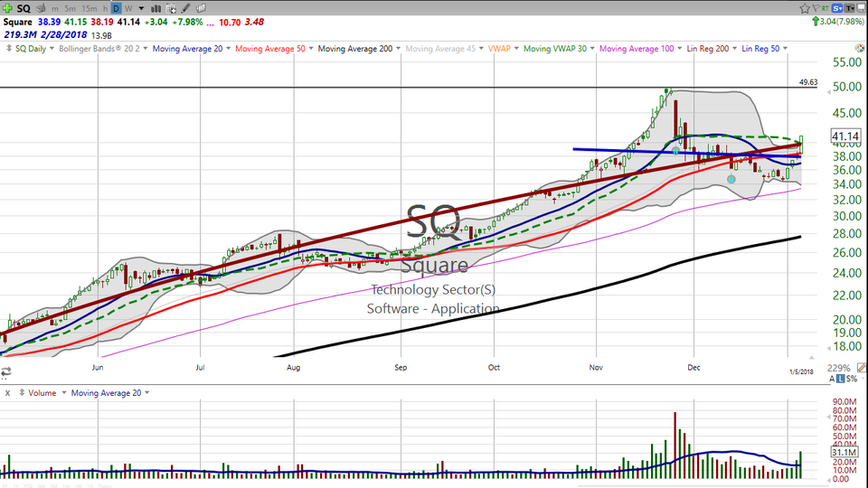
Task: Click the 41.14 current price label
Action: (845, 136)
